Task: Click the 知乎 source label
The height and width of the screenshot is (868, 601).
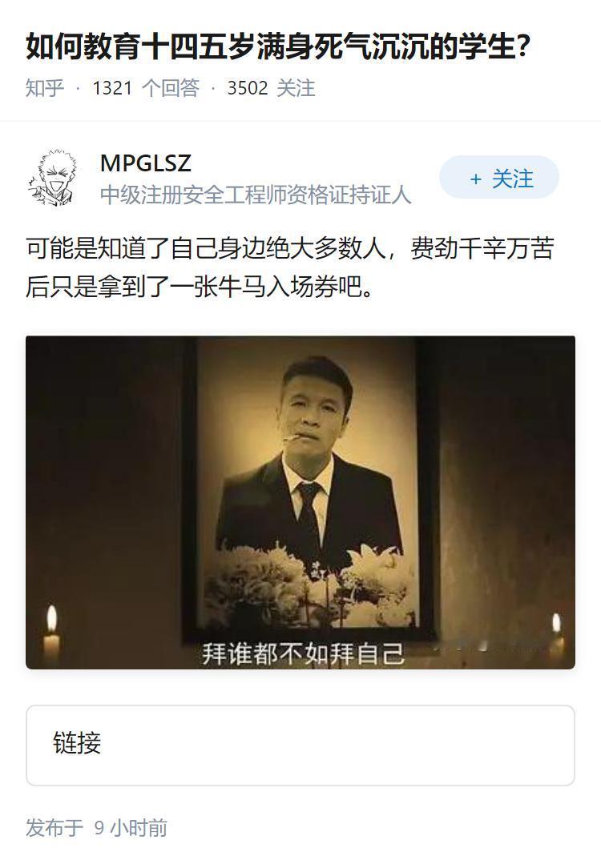Action: coord(45,88)
